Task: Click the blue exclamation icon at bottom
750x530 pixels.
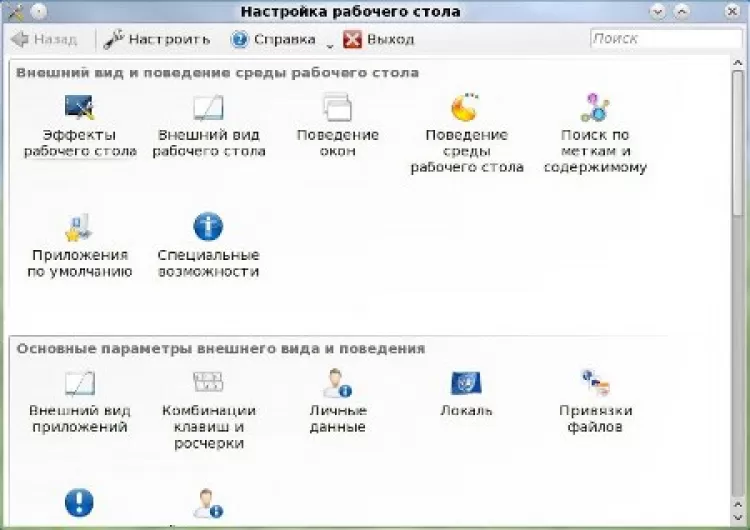Action: click(79, 502)
